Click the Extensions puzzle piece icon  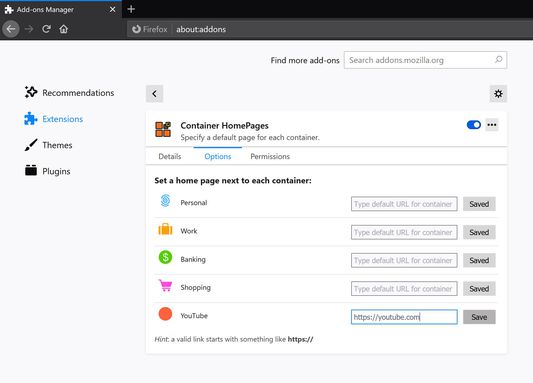coord(31,119)
